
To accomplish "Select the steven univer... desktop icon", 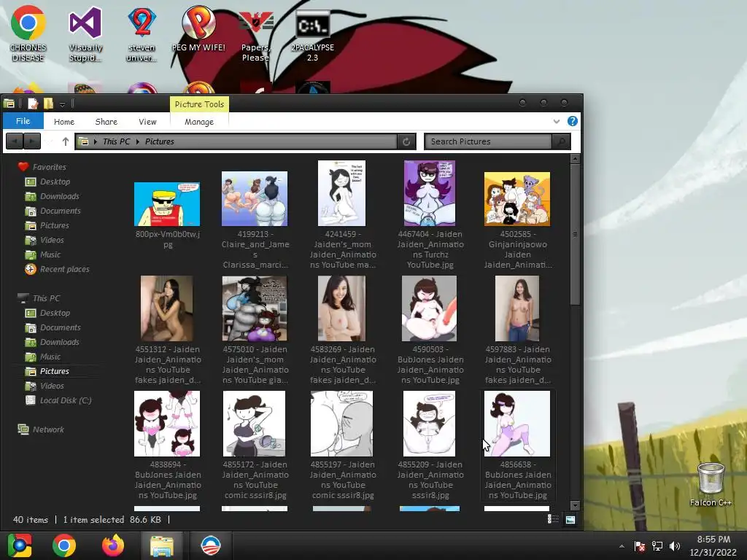I will [x=142, y=34].
